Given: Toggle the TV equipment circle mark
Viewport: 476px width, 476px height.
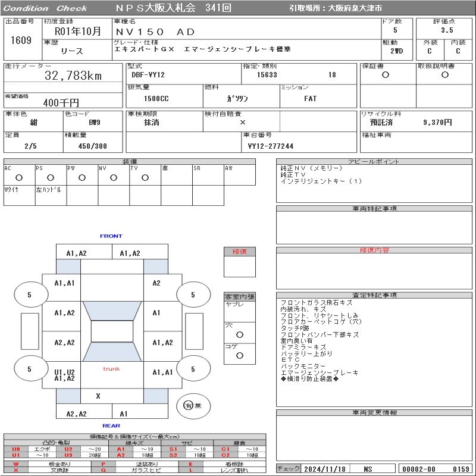Looking at the screenshot, I should pos(145,177).
